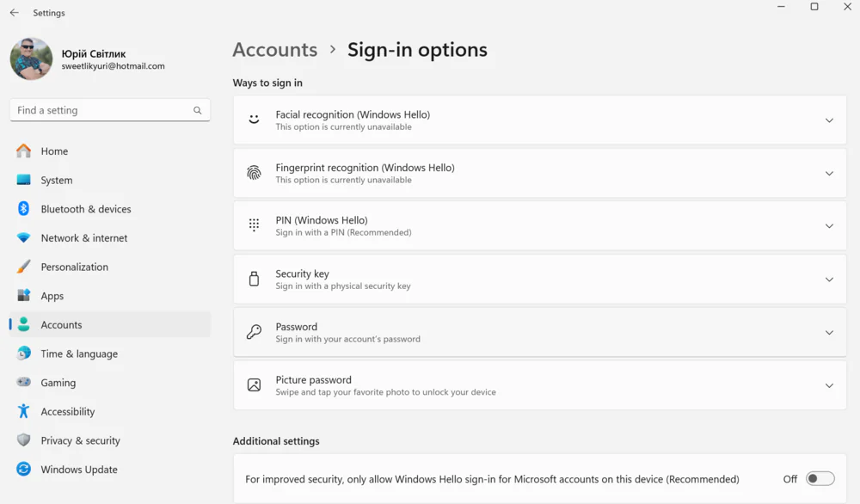Image resolution: width=860 pixels, height=504 pixels.
Task: Click 'Sign-in options' page title
Action: (x=417, y=49)
